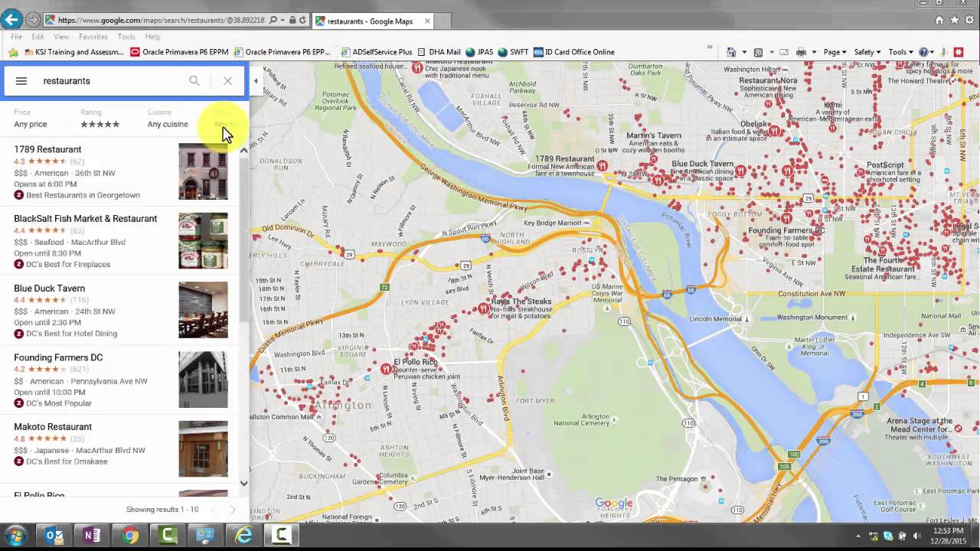Click the browser Back button
980x551 pixels.
[x=11, y=20]
